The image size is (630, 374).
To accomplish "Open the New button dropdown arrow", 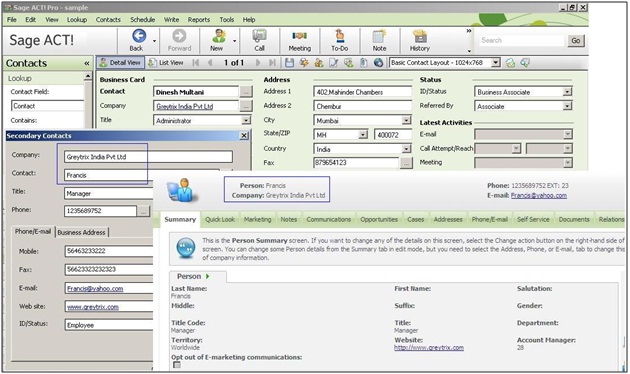I will (234, 41).
